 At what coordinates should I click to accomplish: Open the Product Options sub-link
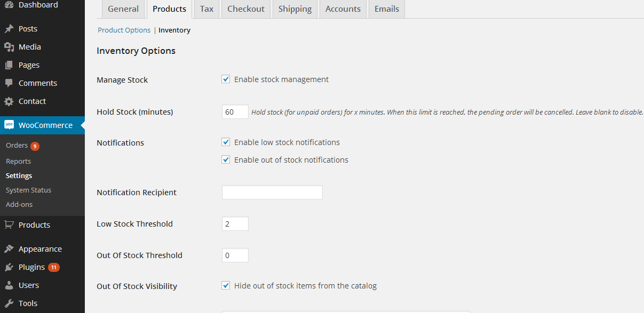pyautogui.click(x=124, y=30)
